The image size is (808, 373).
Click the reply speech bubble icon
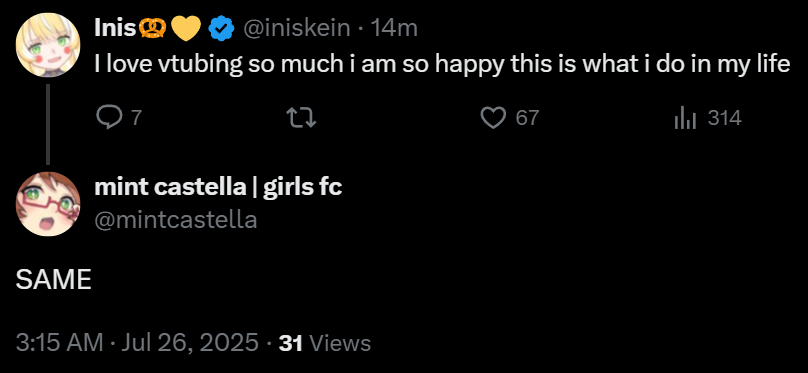(x=108, y=118)
